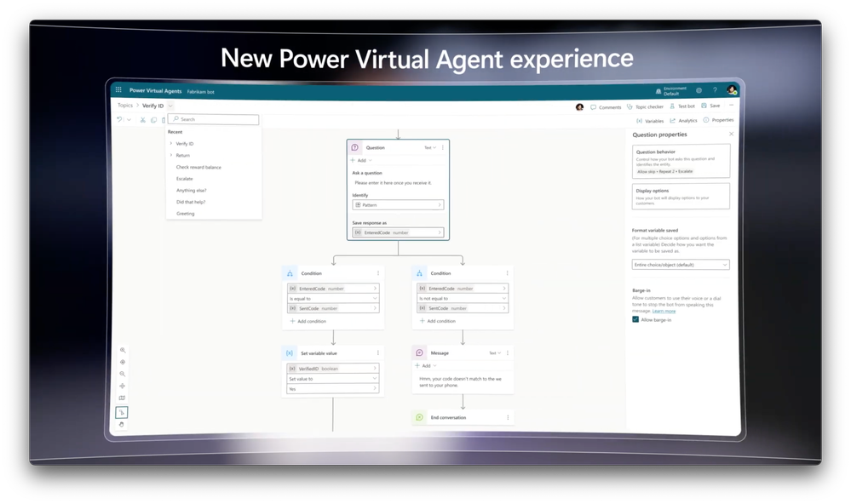This screenshot has height=504, width=851.
Task: Open the user profile avatar
Action: [x=732, y=90]
